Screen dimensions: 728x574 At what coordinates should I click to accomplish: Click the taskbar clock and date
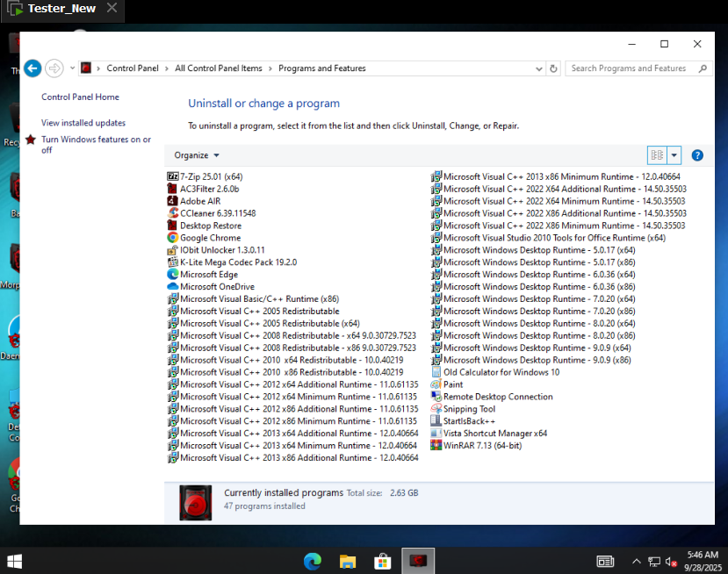(x=704, y=561)
